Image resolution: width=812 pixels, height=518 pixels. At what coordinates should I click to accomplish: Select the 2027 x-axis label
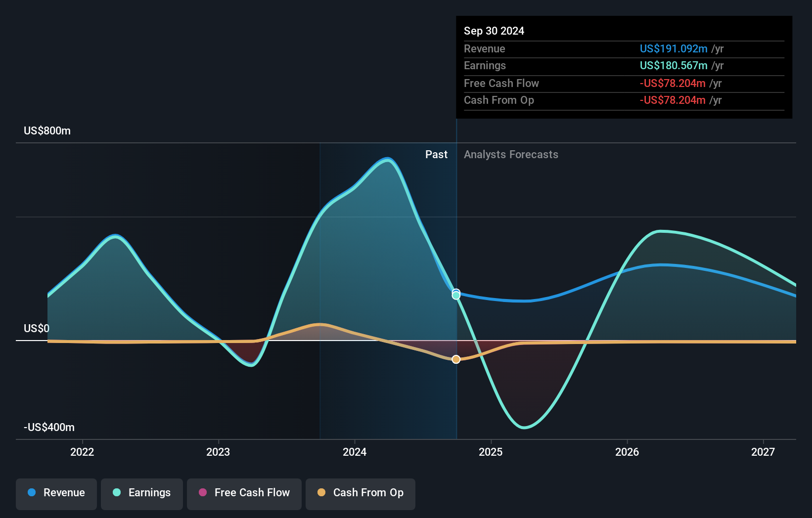763,452
